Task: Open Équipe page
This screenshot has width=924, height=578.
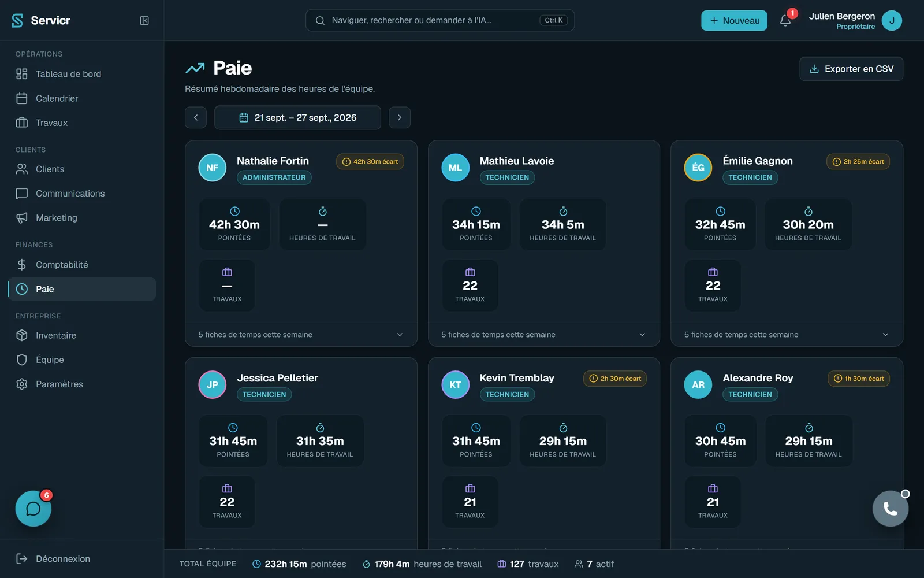Action: 82,360
